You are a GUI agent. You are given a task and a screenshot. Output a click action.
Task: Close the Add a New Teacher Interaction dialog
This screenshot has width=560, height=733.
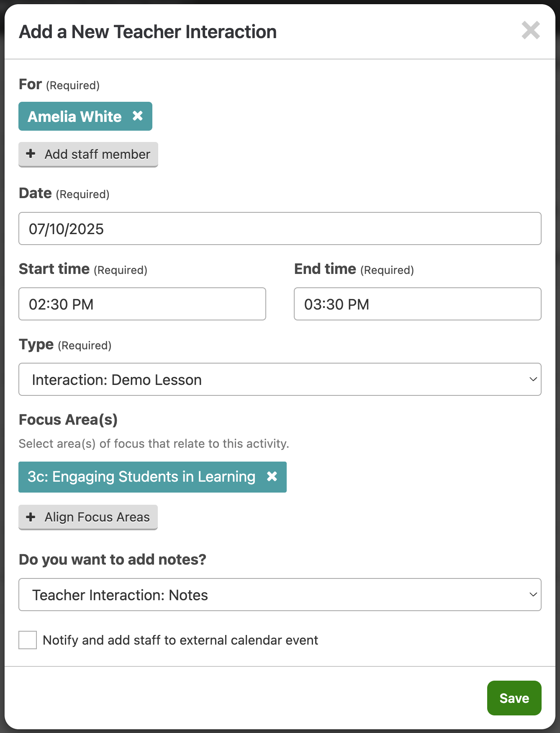click(x=531, y=31)
